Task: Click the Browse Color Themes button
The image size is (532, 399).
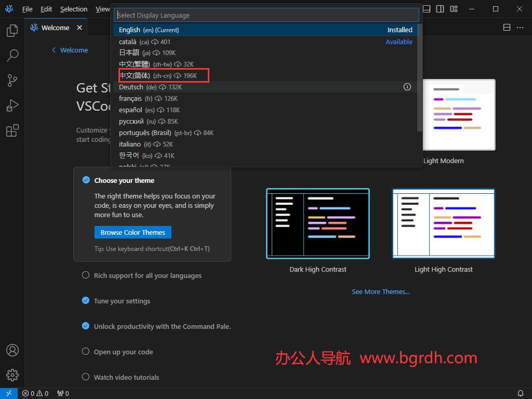Action: (133, 232)
